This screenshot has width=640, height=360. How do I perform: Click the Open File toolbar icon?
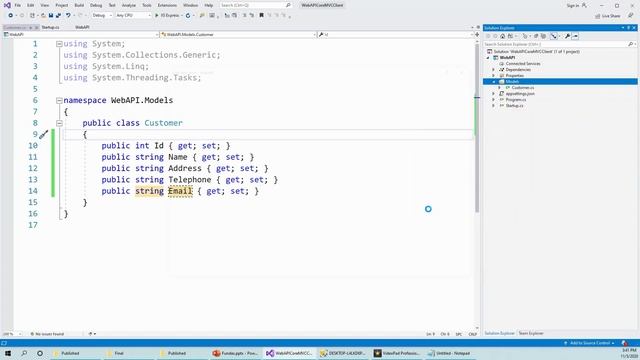[x=43, y=16]
